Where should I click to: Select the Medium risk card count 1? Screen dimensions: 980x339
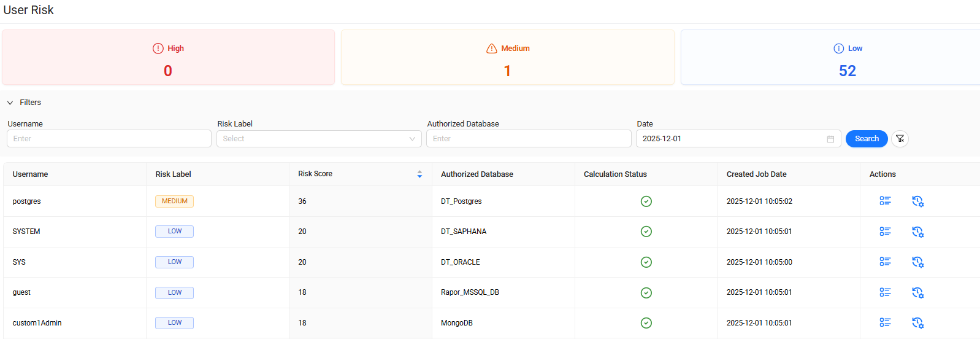[x=507, y=71]
